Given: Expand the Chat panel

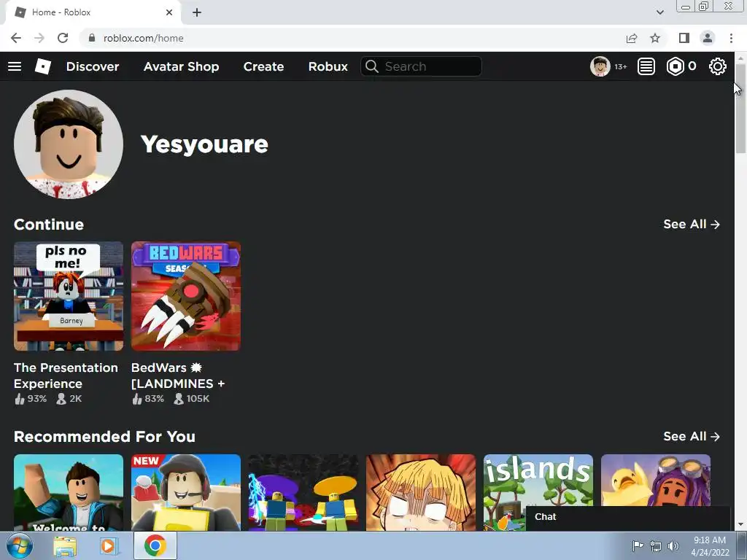Looking at the screenshot, I should 628,518.
